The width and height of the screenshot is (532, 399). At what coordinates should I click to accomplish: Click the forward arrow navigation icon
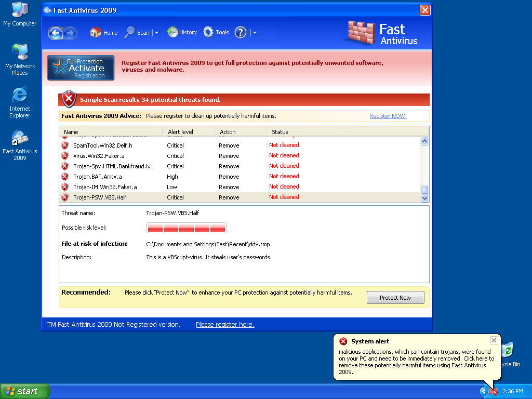(x=70, y=33)
